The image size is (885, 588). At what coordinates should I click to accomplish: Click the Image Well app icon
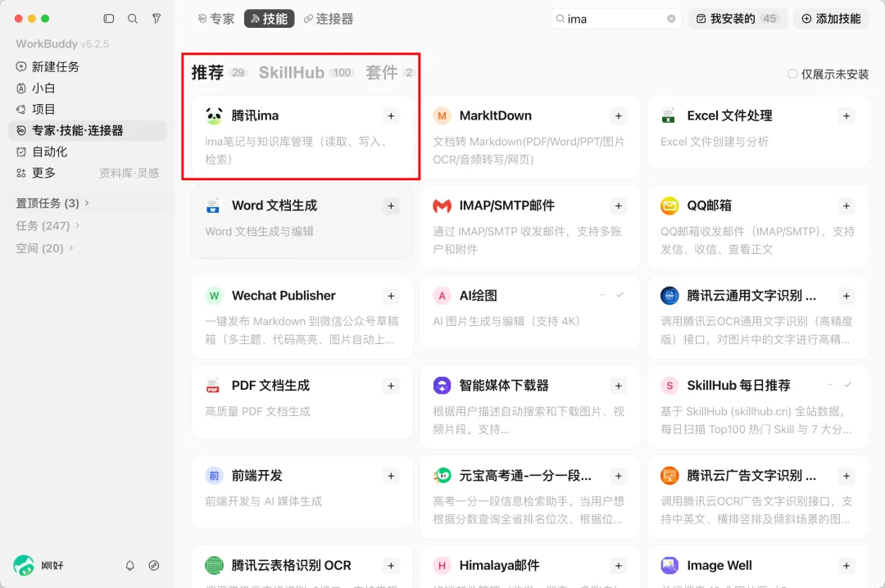coord(669,565)
